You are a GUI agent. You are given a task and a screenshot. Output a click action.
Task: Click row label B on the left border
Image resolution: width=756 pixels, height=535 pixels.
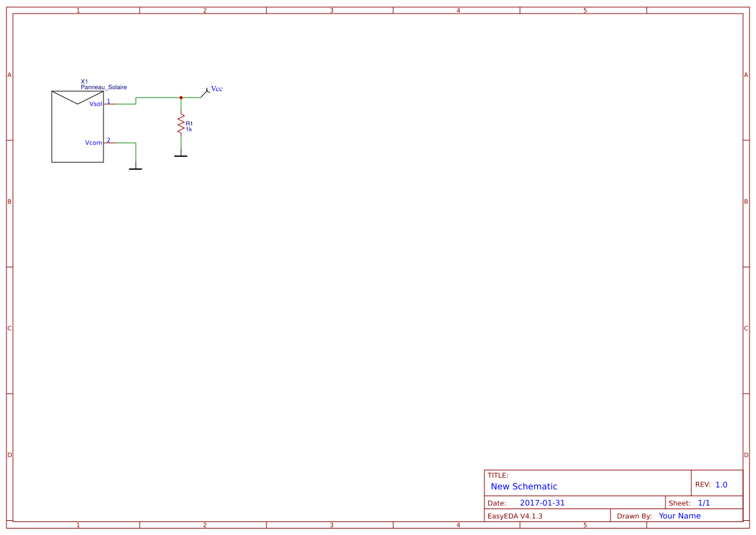tap(9, 202)
